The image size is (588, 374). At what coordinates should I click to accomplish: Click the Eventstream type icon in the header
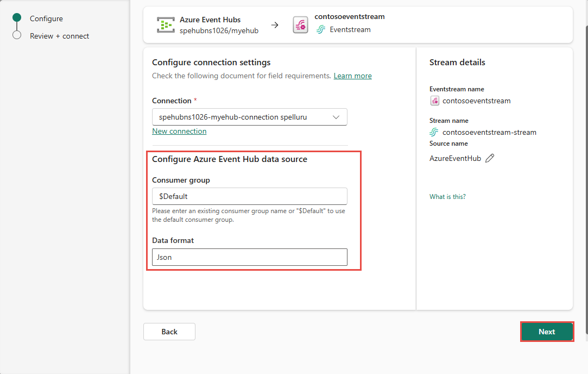pyautogui.click(x=321, y=30)
